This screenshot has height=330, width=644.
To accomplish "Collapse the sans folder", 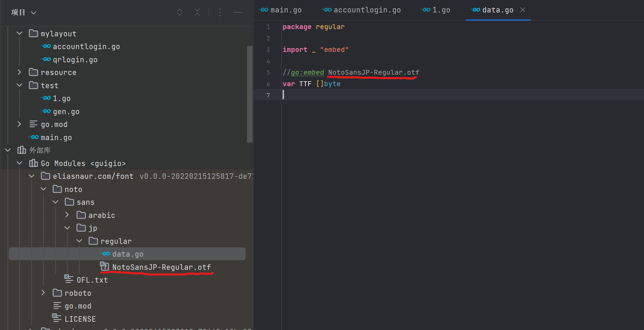I will click(55, 202).
